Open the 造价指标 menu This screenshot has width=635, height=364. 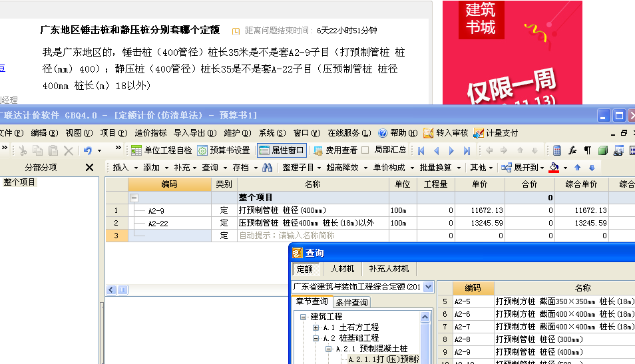click(150, 133)
